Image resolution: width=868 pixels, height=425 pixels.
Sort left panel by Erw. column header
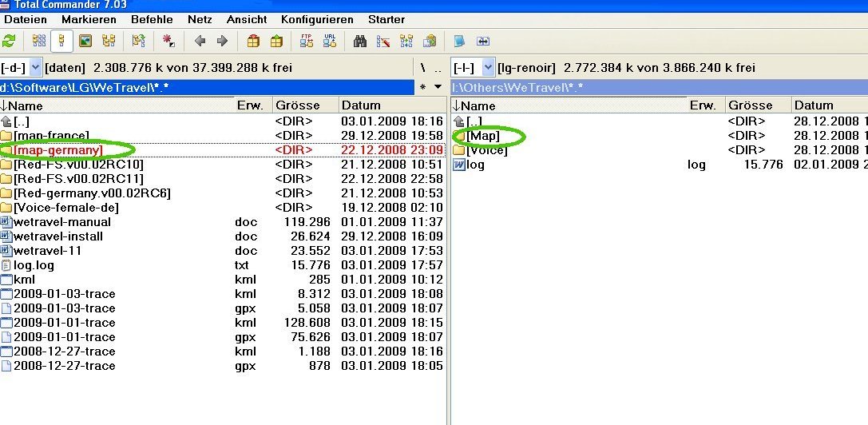tap(254, 105)
